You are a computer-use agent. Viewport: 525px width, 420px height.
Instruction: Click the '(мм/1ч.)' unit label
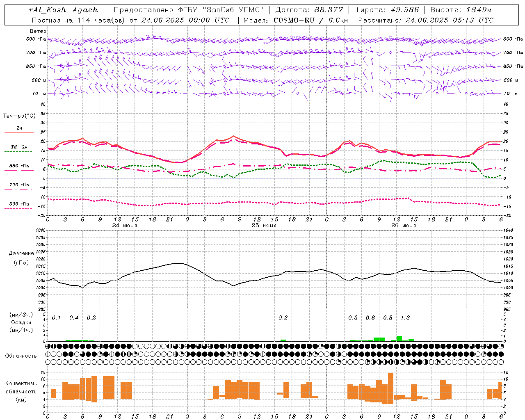point(21,330)
